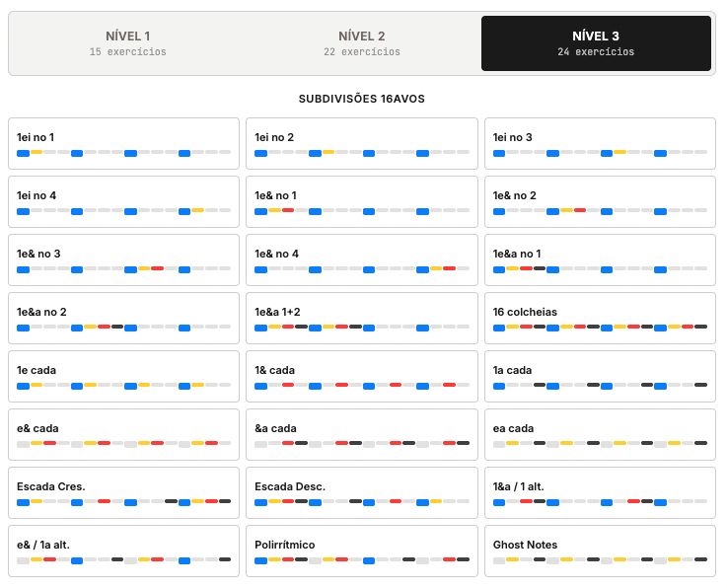The image size is (727, 588).
Task: Open the '1& cada' exercise
Action: click(362, 377)
